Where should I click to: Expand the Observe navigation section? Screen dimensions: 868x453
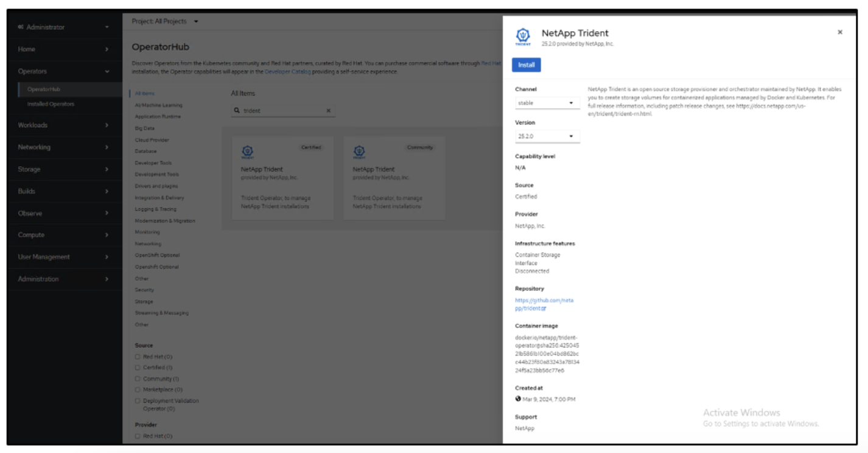64,213
